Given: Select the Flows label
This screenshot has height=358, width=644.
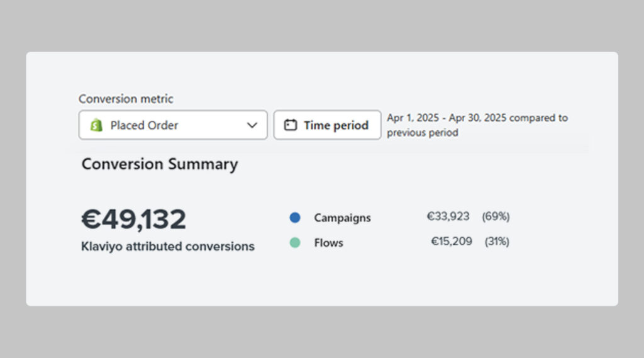Looking at the screenshot, I should (328, 243).
